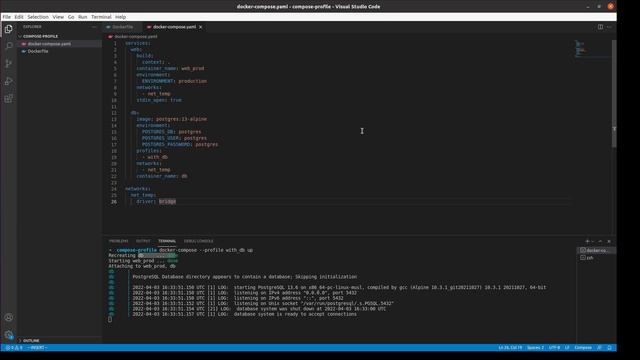640x360 pixels.
Task: Select the zsh terminal in the list
Action: (597, 258)
